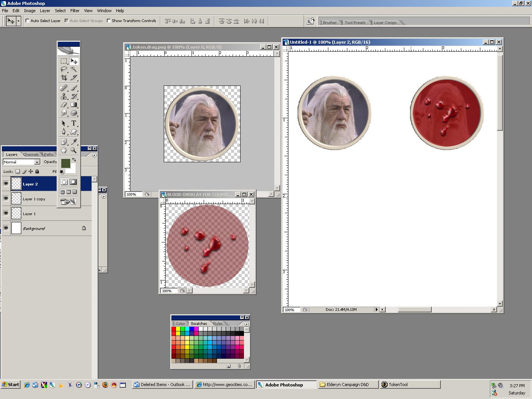The height and width of the screenshot is (399, 532).
Task: Choose the Zoom magnifier tool
Action: [74, 150]
